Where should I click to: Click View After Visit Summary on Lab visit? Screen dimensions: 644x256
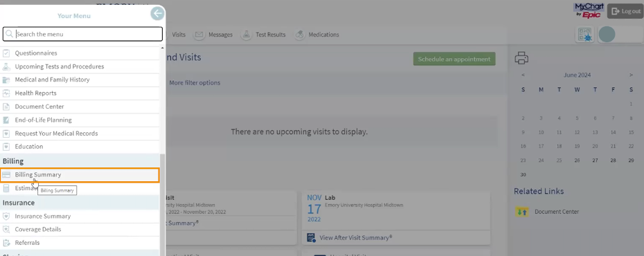[x=356, y=237]
